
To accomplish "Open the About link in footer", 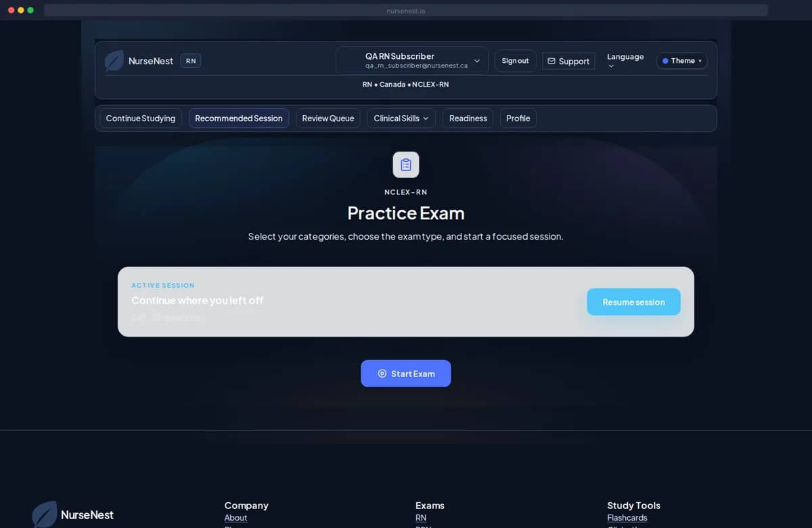I will tap(235, 518).
